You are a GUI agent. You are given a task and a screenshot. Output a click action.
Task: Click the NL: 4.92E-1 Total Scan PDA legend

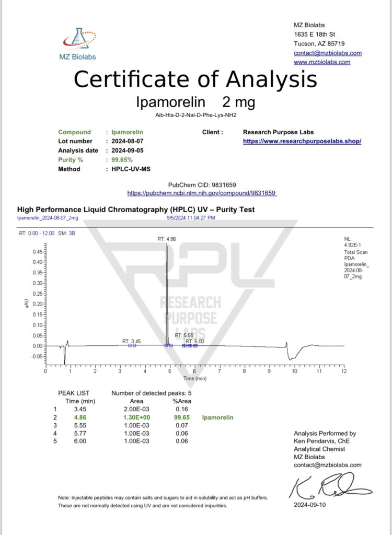(356, 258)
